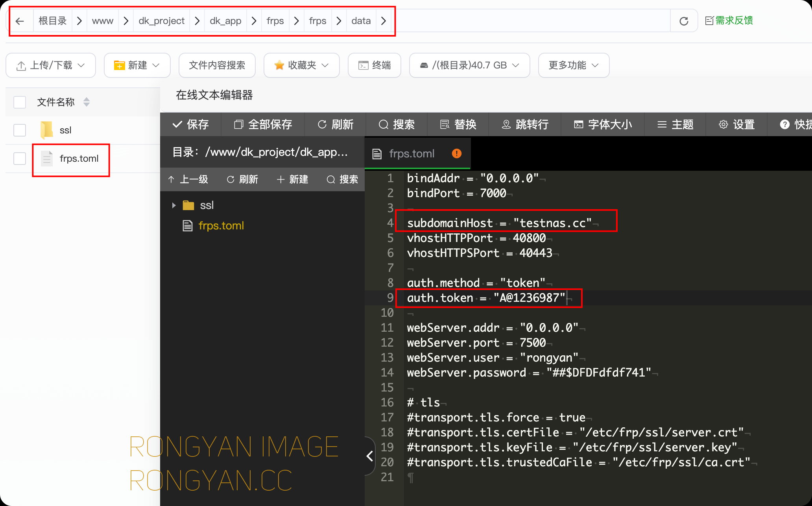Click ssl folder icon in file list
Viewport: 812px width, 506px height.
(47, 130)
